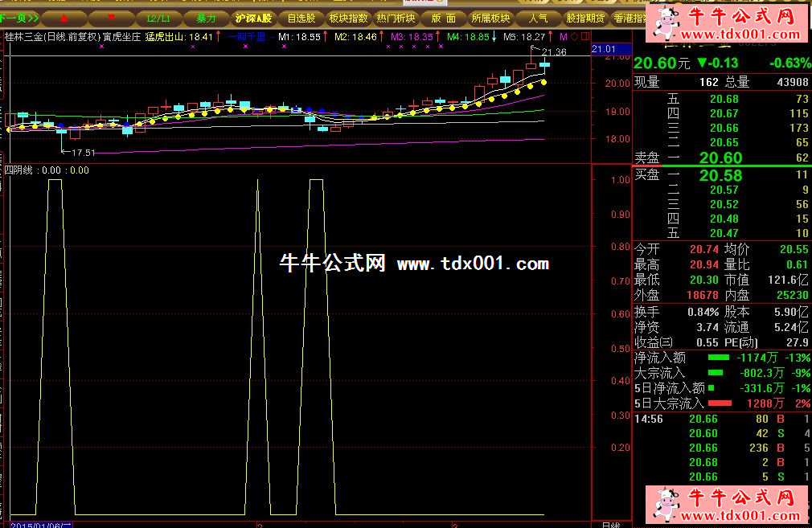Click the square icon in chart header
This screenshot has width=812, height=528.
point(584,37)
